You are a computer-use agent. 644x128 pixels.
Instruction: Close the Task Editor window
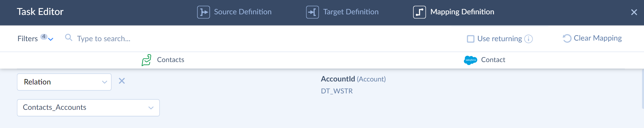coord(634,12)
